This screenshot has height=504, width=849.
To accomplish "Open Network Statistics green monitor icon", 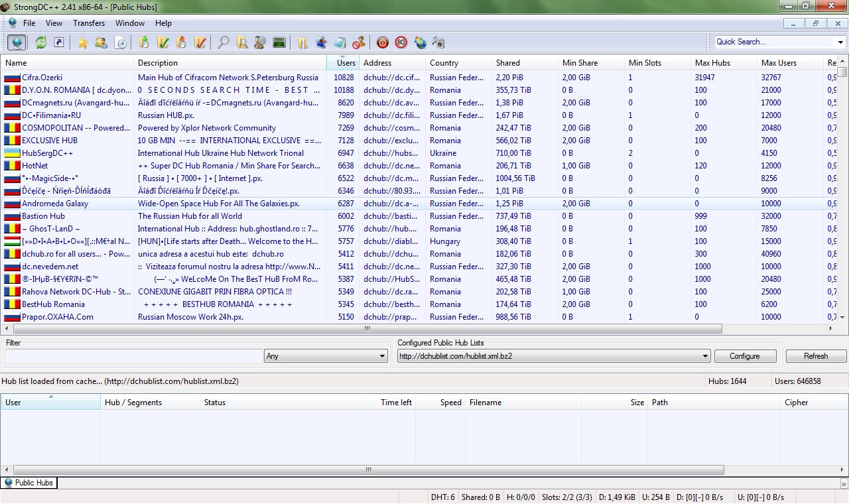I will click(279, 42).
